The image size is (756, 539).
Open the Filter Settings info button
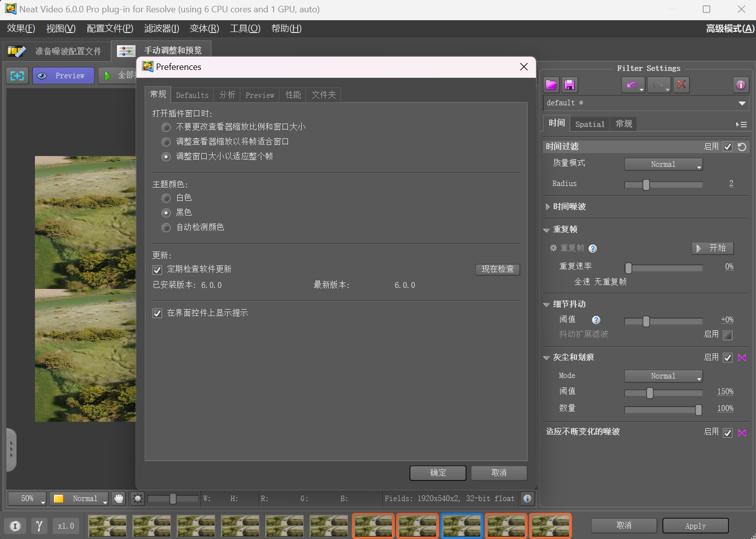tap(741, 85)
